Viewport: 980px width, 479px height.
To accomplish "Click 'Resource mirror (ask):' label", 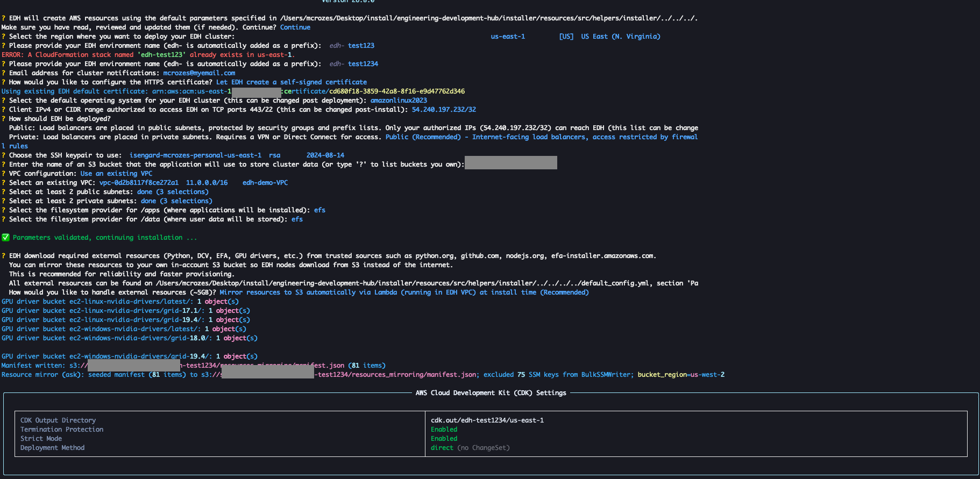I will (43, 375).
